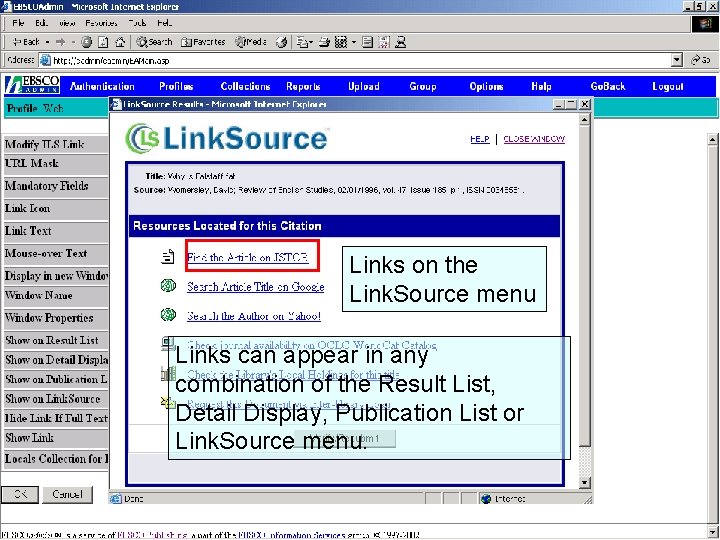This screenshot has height=540, width=720.
Task: Click the Go button beside address bar
Action: pos(701,60)
